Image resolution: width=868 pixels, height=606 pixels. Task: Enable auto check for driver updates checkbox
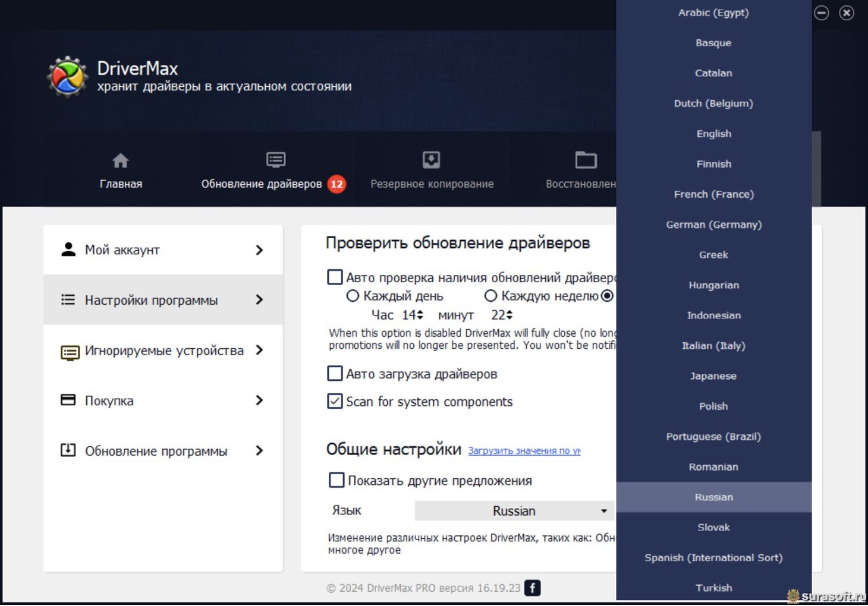[x=335, y=277]
